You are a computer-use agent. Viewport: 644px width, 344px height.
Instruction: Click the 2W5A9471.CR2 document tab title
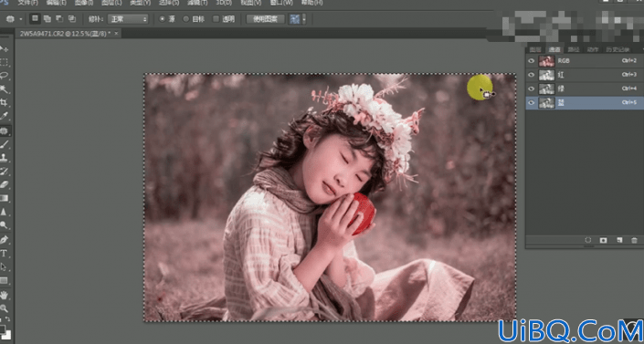65,34
